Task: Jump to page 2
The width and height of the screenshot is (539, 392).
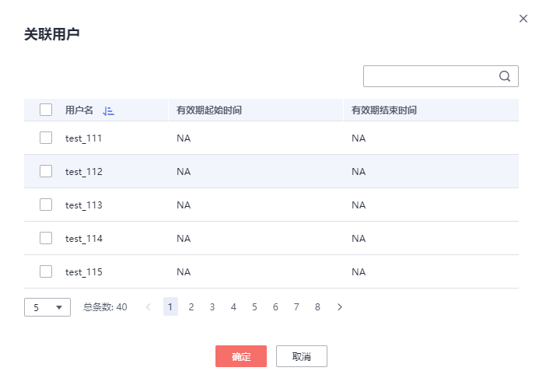Action: [191, 307]
